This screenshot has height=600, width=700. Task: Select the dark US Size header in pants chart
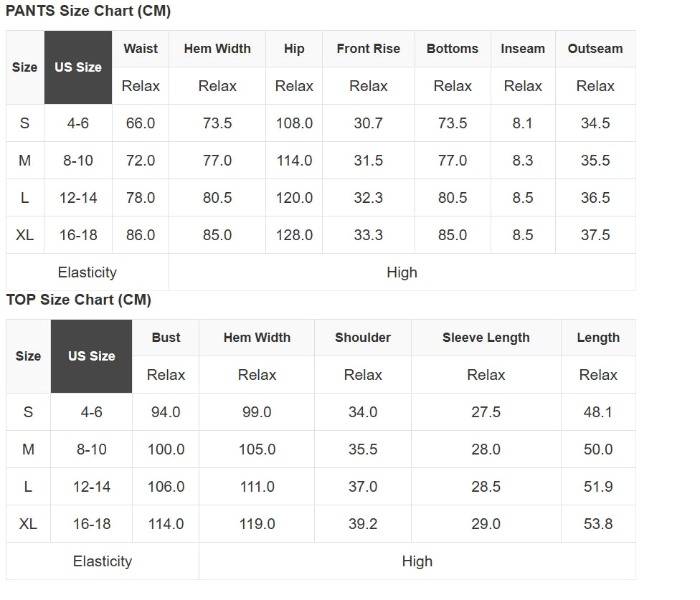tap(78, 67)
